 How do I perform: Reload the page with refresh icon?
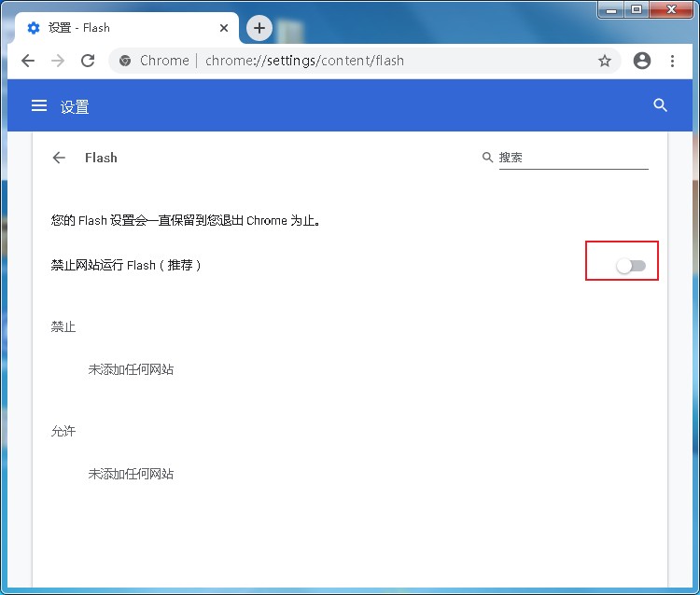88,61
